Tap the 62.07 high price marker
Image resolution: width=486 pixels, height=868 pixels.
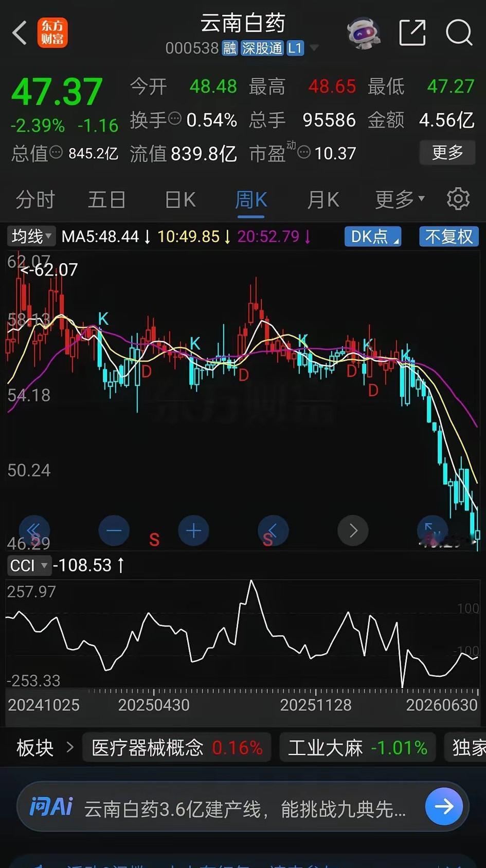point(49,269)
